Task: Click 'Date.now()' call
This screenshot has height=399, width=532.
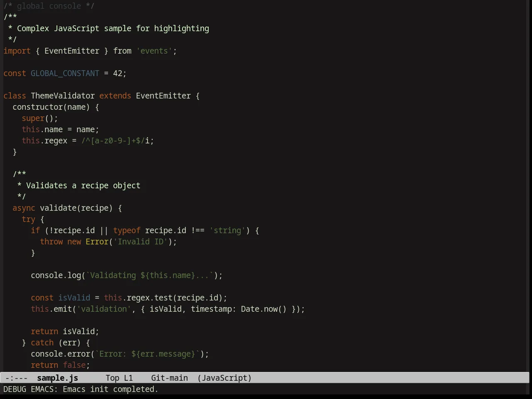Action: pos(264,309)
